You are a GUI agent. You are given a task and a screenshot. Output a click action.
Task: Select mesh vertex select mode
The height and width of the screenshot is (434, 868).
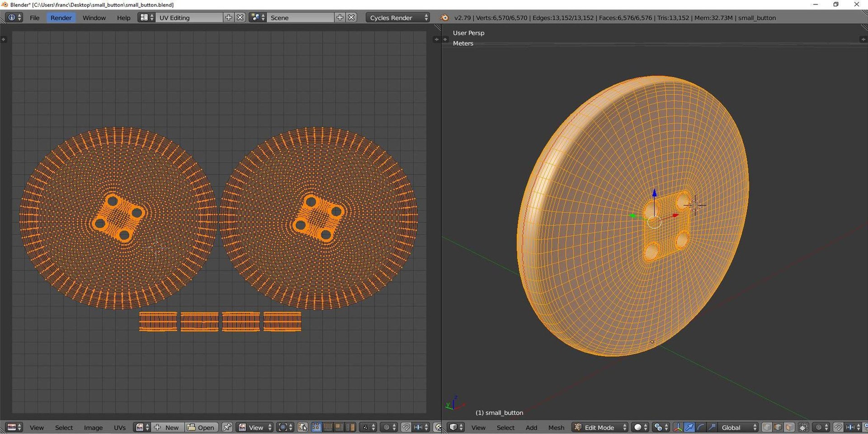pyautogui.click(x=767, y=427)
